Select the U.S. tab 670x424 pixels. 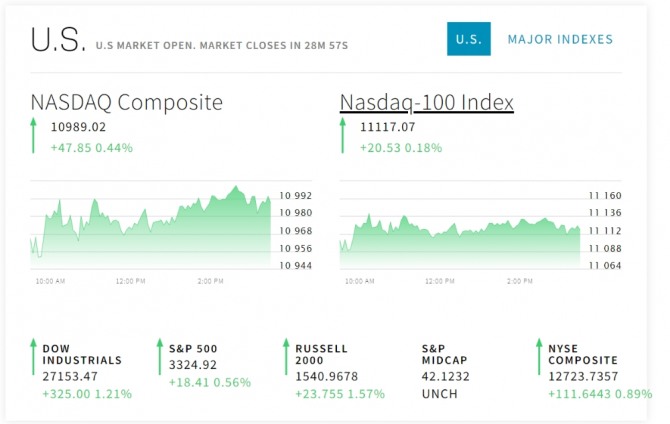tap(468, 40)
